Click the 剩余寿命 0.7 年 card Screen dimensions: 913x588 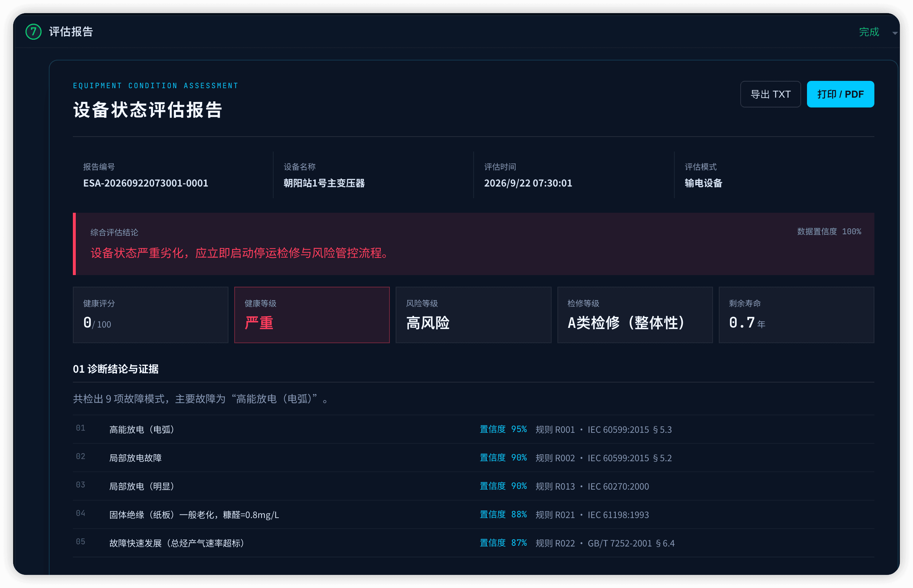pyautogui.click(x=796, y=315)
